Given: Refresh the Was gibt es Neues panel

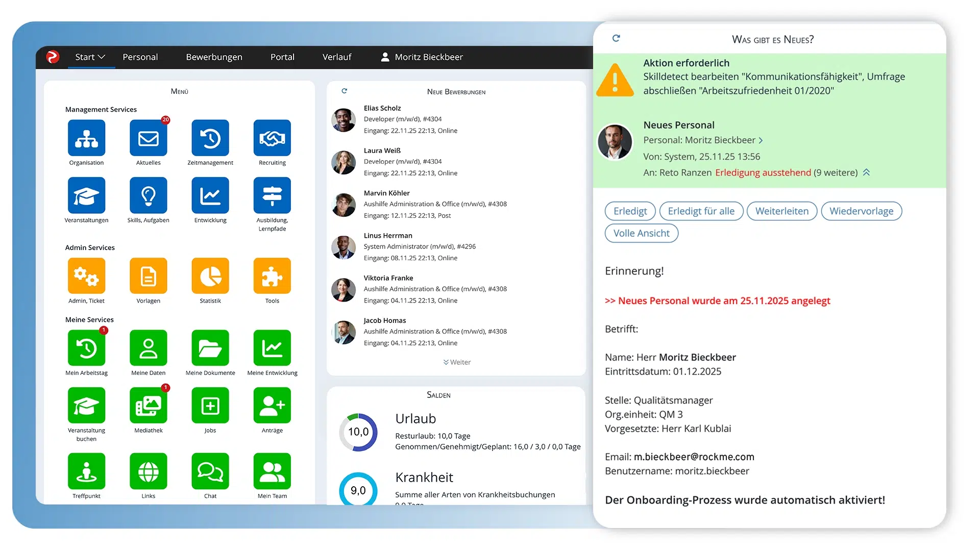Looking at the screenshot, I should (616, 38).
